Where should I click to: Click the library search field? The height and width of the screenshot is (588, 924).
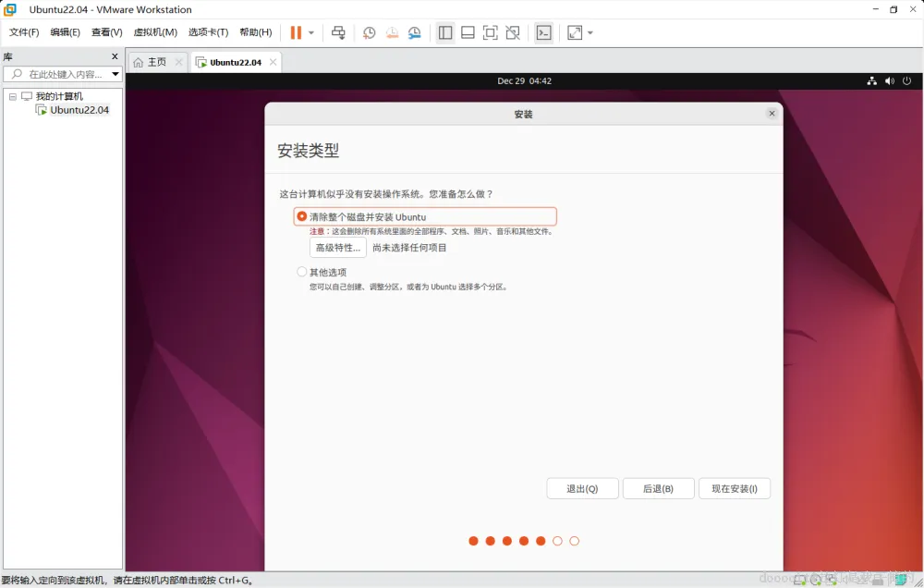pyautogui.click(x=57, y=74)
